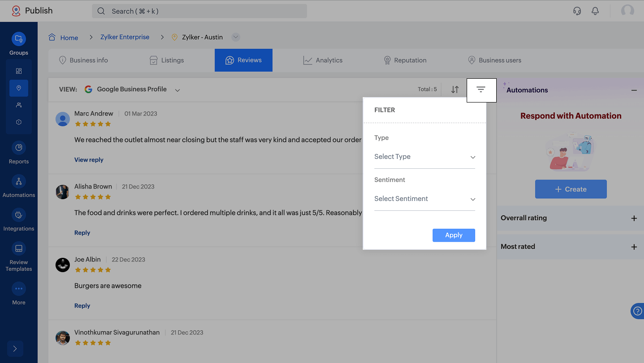Click View reply under Marc Andrew's review
644x363 pixels.
point(89,160)
